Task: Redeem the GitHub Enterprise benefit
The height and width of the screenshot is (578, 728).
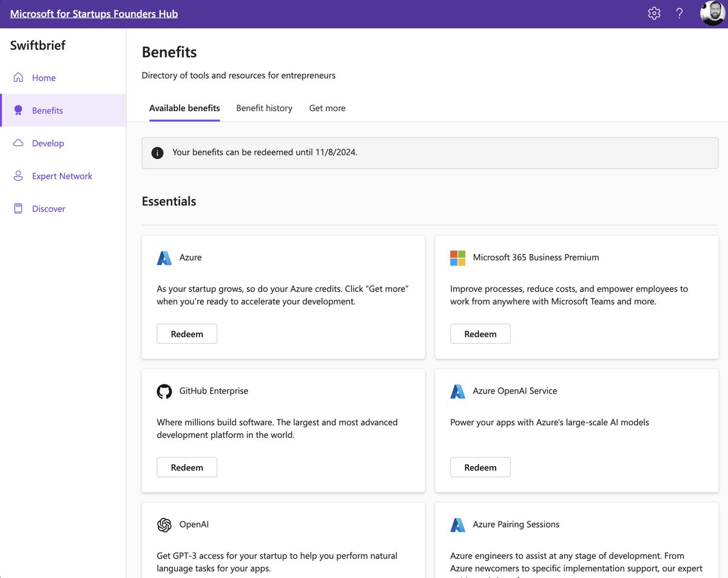Action: tap(187, 468)
